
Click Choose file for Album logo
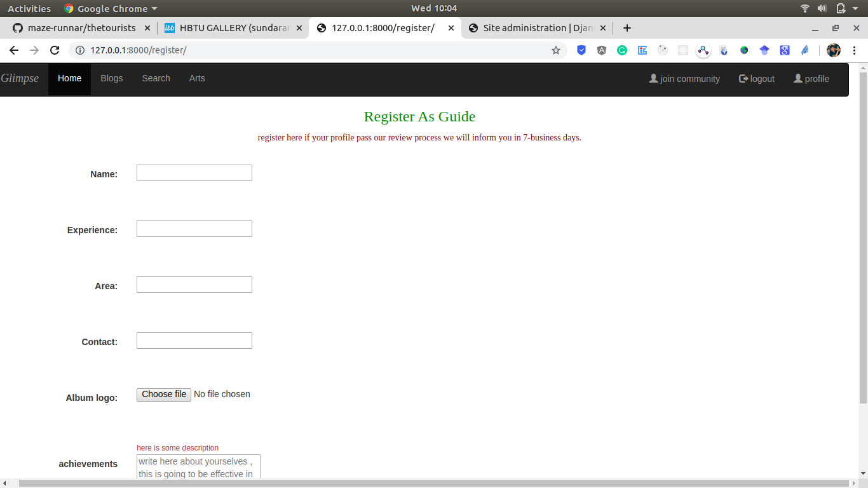pos(163,395)
